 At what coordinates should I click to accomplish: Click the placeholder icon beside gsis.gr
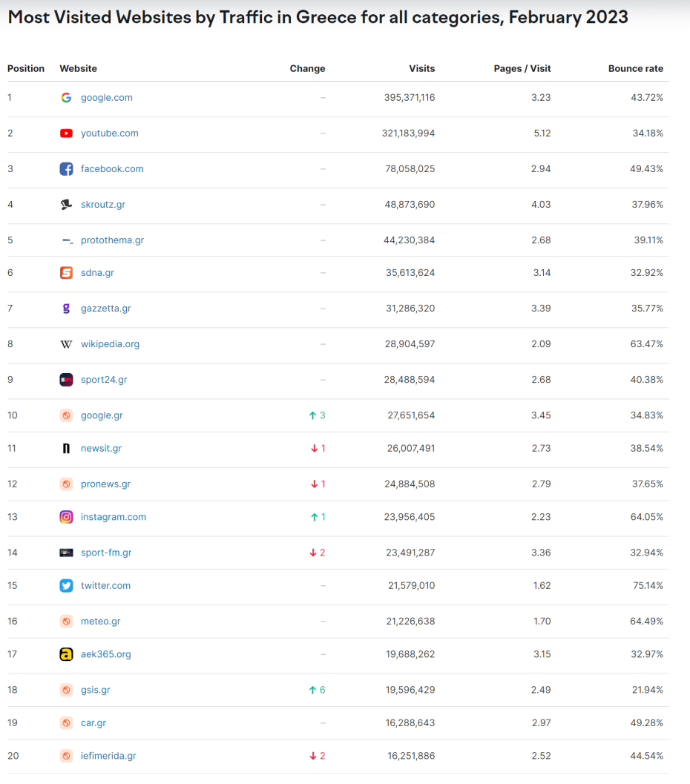tap(66, 690)
